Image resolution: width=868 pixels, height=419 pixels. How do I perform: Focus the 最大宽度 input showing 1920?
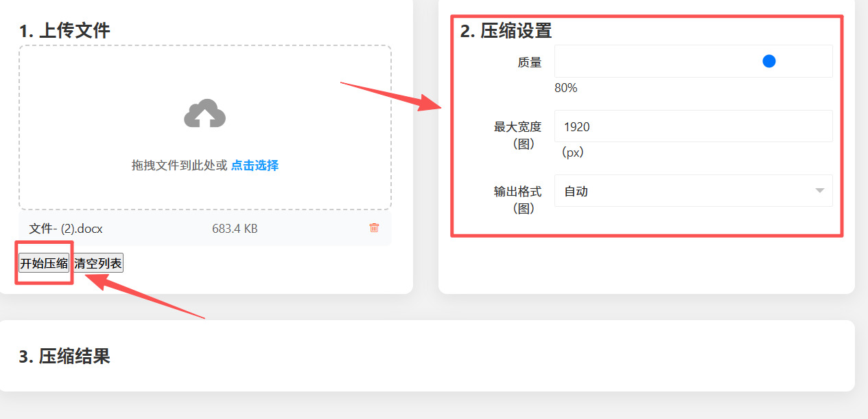coord(693,126)
